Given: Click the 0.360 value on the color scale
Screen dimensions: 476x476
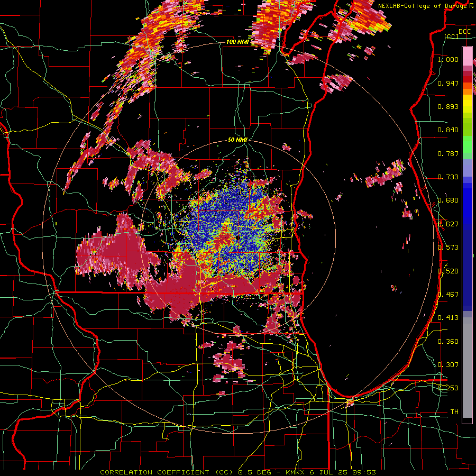Looking at the screenshot, I should (x=448, y=342).
